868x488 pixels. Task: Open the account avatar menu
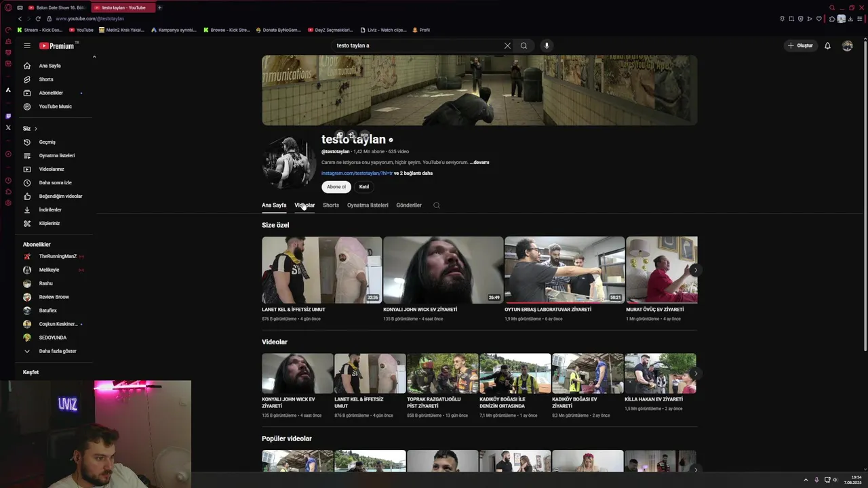[847, 45]
